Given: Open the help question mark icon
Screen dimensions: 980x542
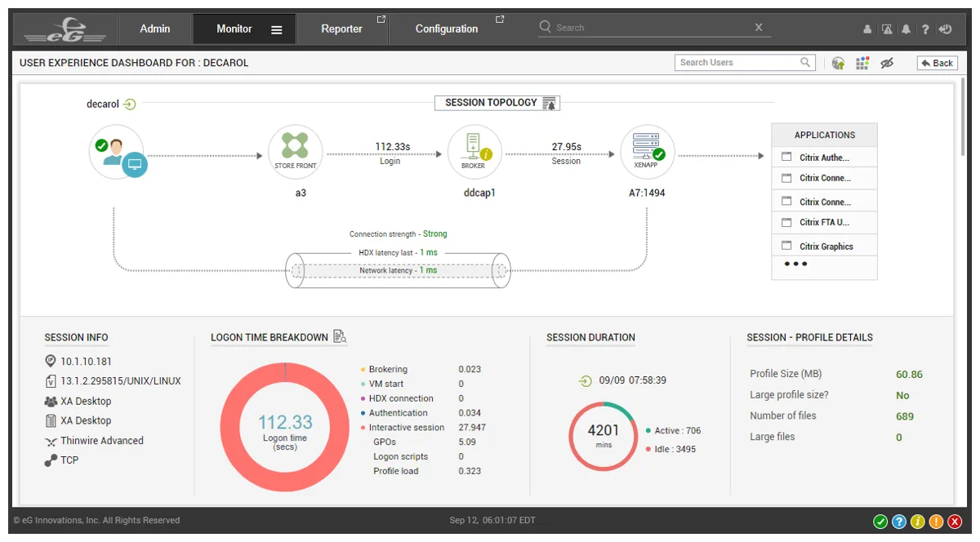Looking at the screenshot, I should [925, 29].
